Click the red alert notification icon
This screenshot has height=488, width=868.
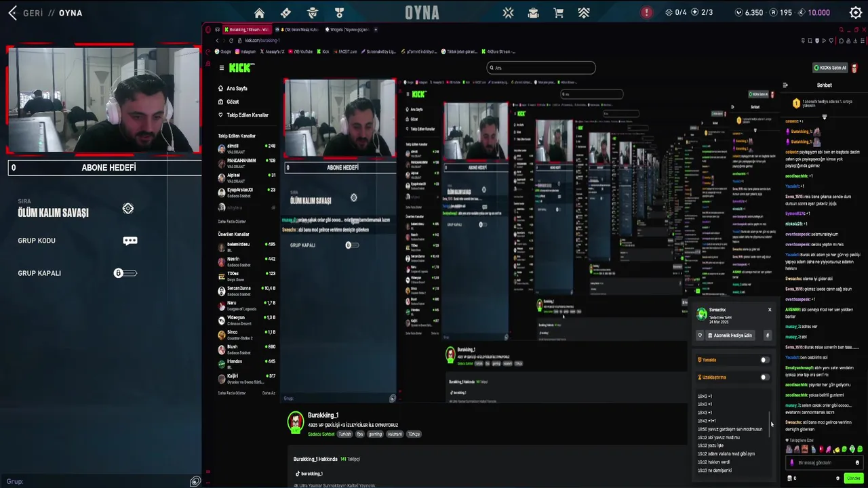tap(646, 12)
